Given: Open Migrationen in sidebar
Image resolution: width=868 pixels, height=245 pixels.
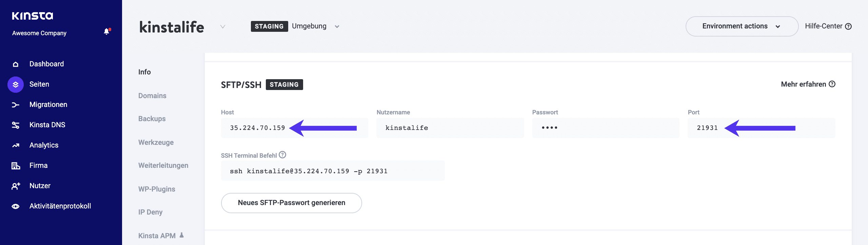Looking at the screenshot, I should [x=48, y=105].
